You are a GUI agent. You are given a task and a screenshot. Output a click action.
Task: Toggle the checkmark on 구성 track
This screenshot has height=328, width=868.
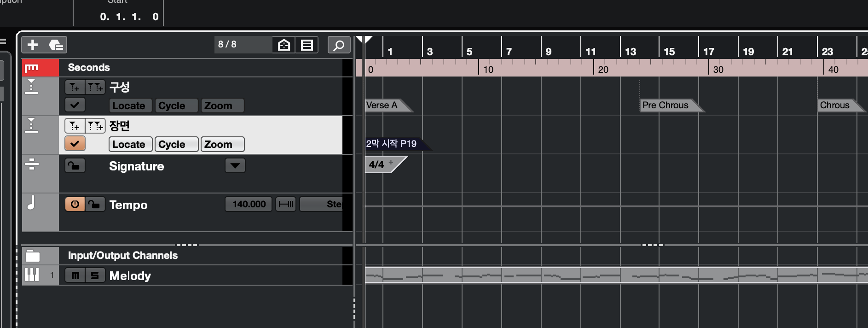pyautogui.click(x=75, y=105)
